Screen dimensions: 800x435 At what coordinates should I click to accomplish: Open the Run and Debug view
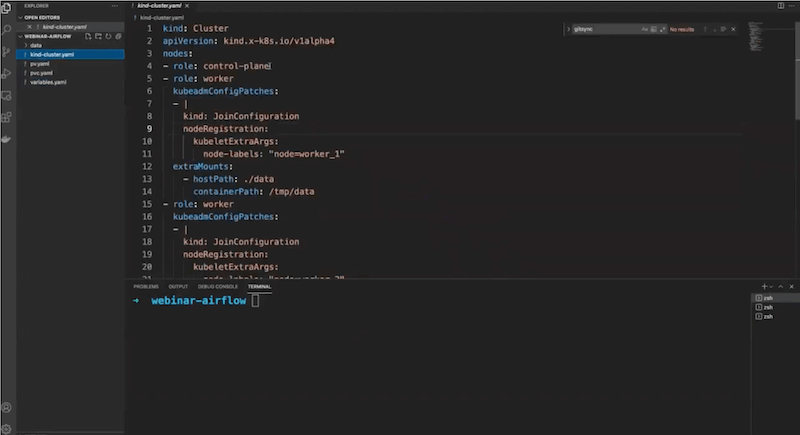[6, 74]
